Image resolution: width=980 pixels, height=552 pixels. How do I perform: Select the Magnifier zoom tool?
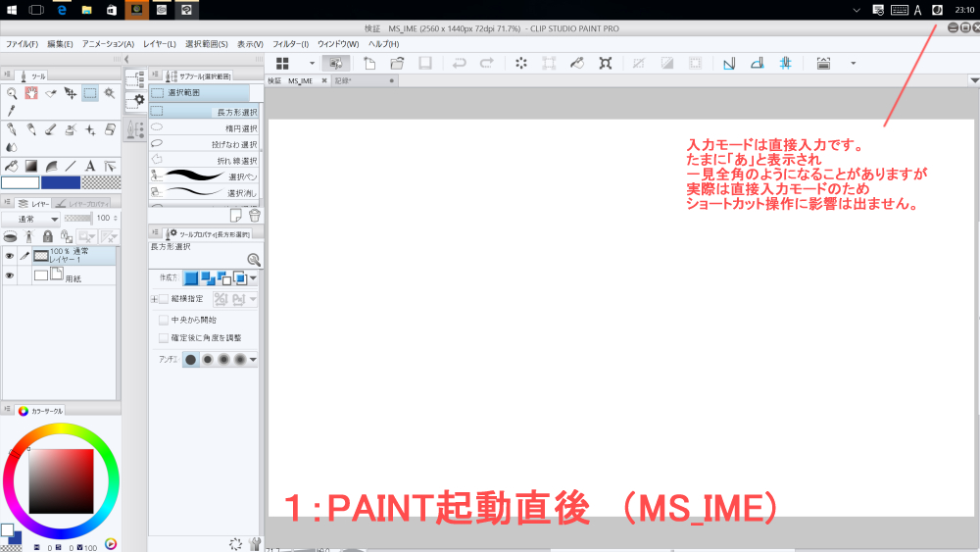12,94
